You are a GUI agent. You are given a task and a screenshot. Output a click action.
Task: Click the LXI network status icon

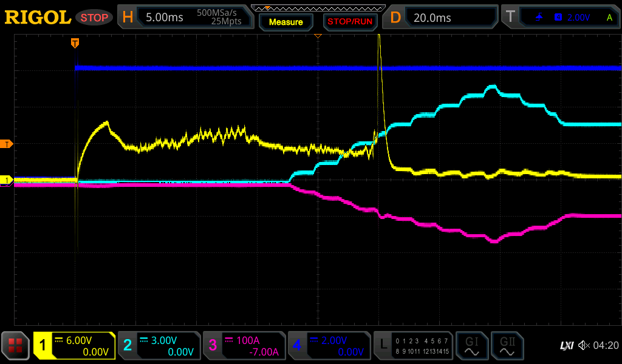566,346
